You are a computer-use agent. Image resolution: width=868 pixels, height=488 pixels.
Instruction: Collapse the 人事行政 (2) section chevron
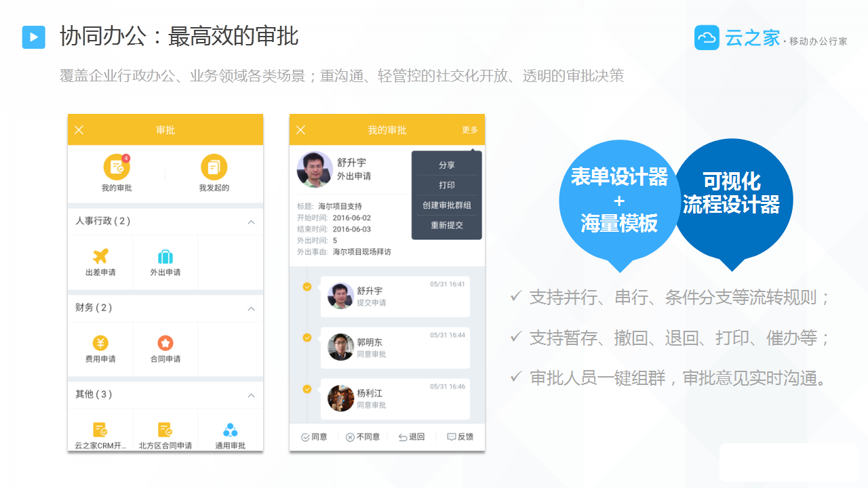click(x=251, y=222)
